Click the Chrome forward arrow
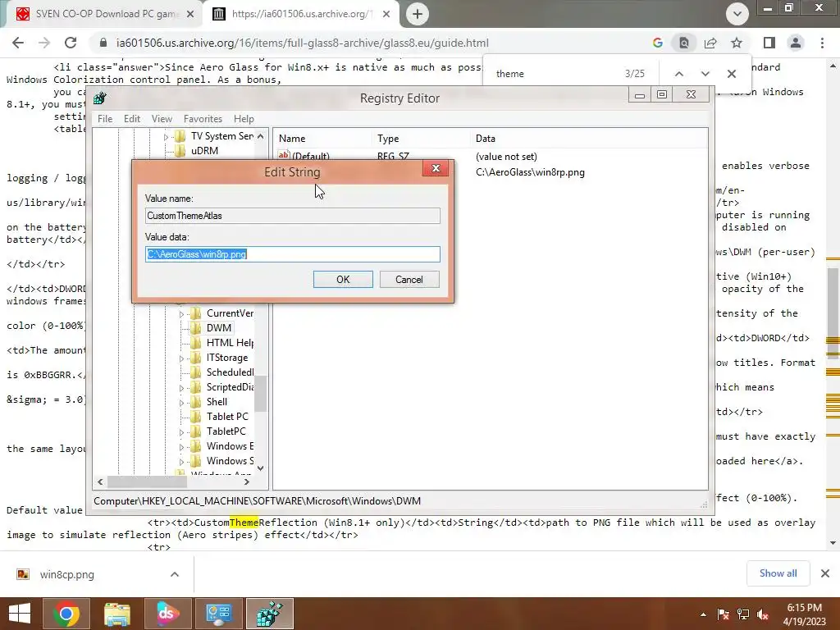 point(44,43)
